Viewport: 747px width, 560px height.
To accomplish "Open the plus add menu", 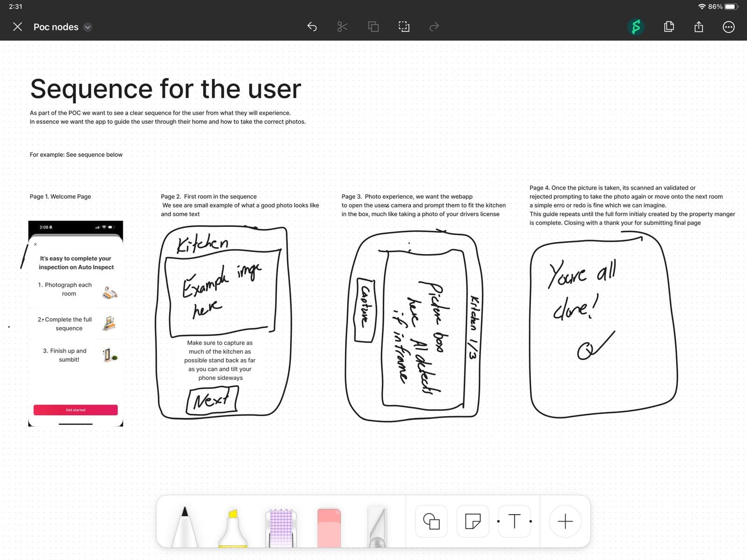I will (x=565, y=521).
